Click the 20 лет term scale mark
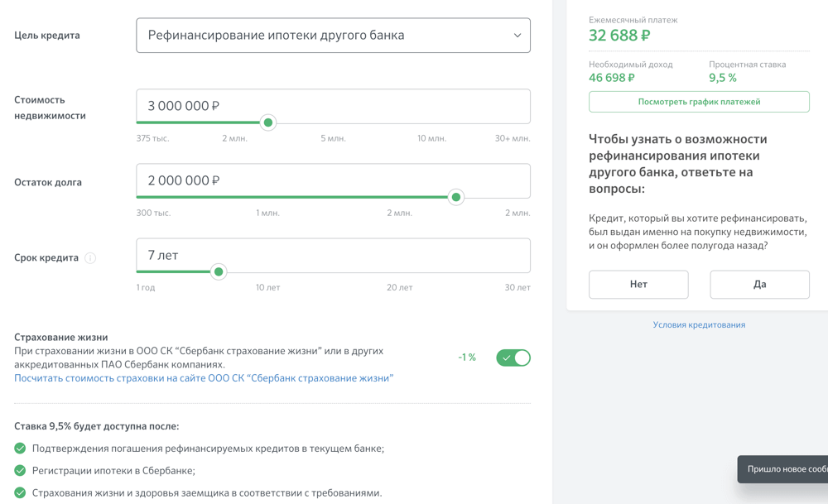Viewport: 828px width, 504px height. coord(399,288)
